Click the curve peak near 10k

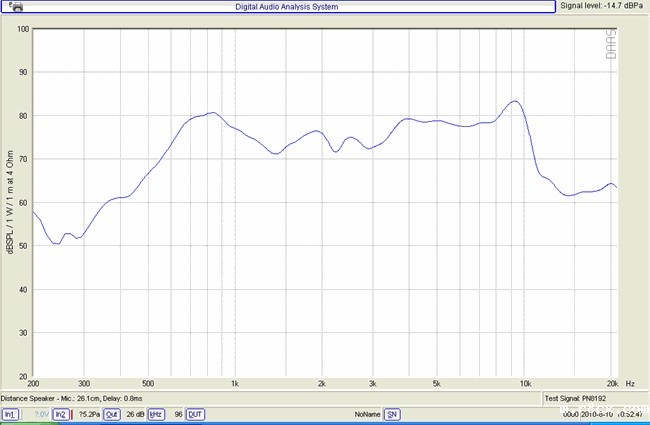[514, 101]
